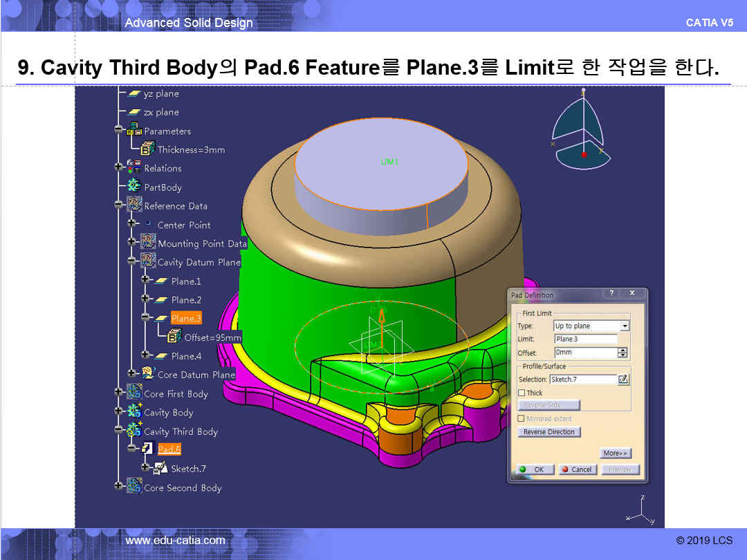Click the help question mark in Pad Definition
The image size is (747, 560).
[611, 294]
